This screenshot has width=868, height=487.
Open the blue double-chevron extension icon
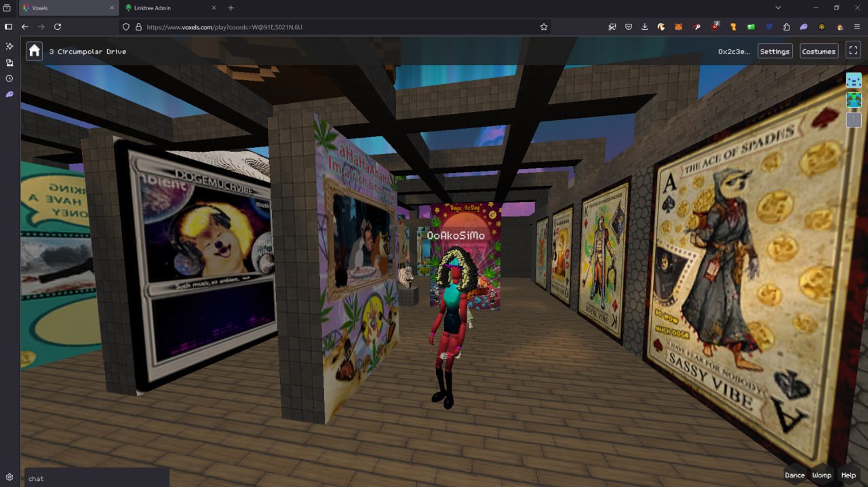pos(769,27)
